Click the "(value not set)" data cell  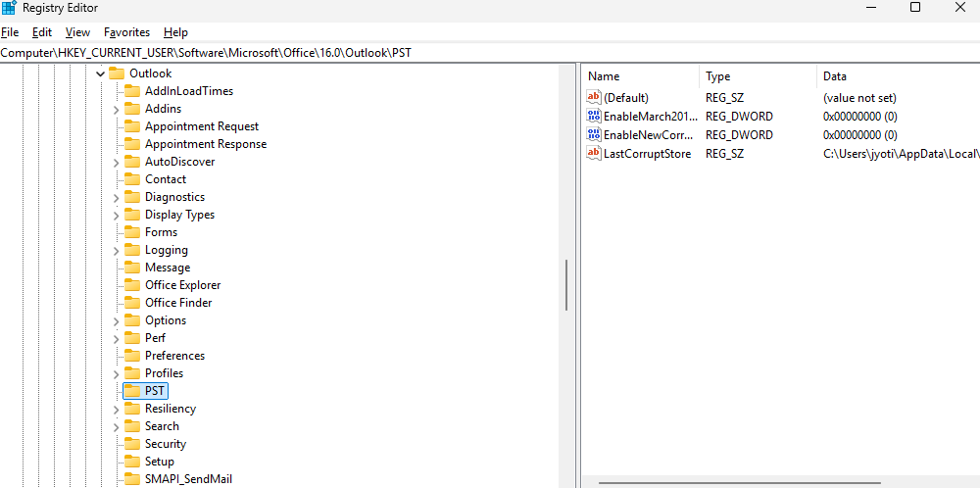tap(859, 98)
